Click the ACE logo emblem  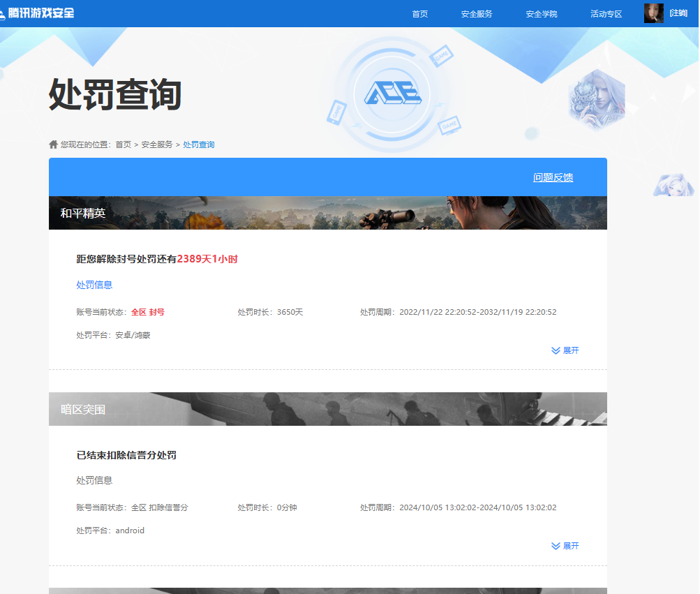point(392,94)
